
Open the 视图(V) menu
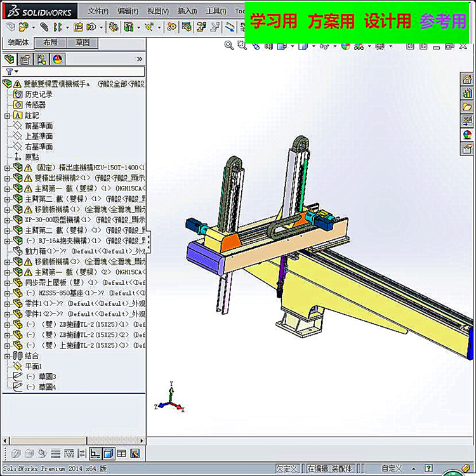pos(158,11)
